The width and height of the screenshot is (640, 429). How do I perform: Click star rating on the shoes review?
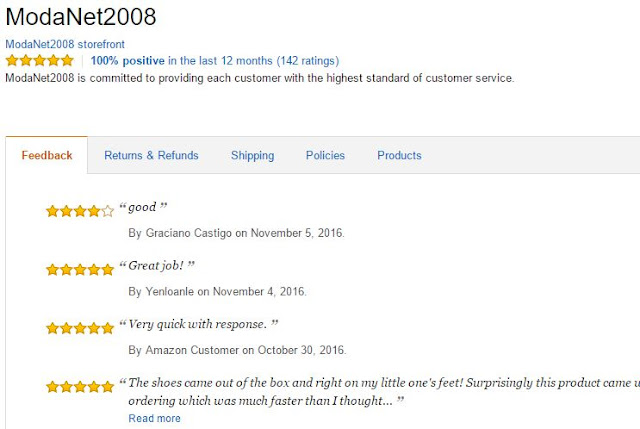tap(80, 386)
